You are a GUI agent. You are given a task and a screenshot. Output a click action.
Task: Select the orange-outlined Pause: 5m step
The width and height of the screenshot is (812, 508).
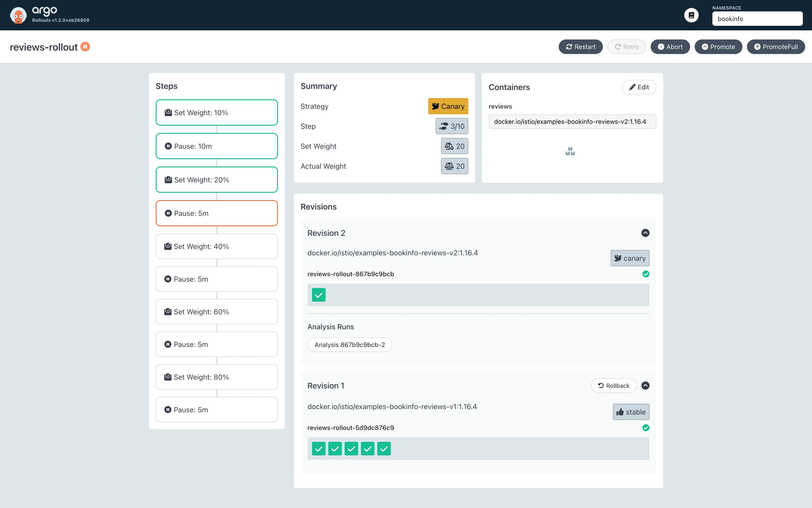[217, 213]
